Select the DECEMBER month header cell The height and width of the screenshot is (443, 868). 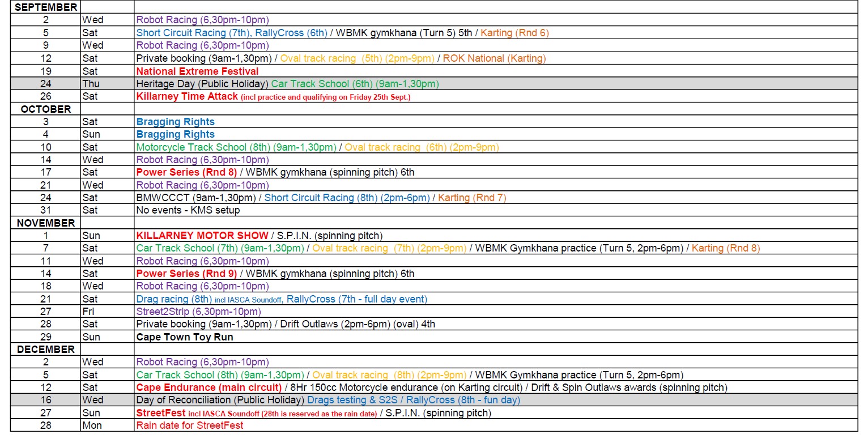(x=45, y=350)
